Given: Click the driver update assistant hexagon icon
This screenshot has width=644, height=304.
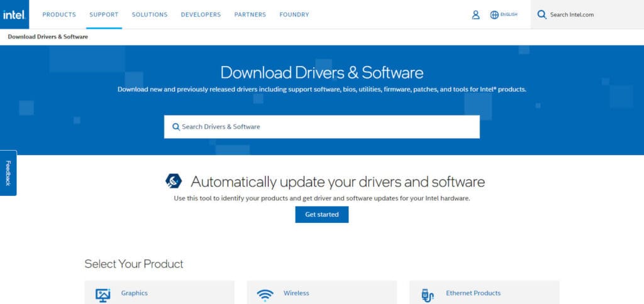Looking at the screenshot, I should click(x=174, y=181).
